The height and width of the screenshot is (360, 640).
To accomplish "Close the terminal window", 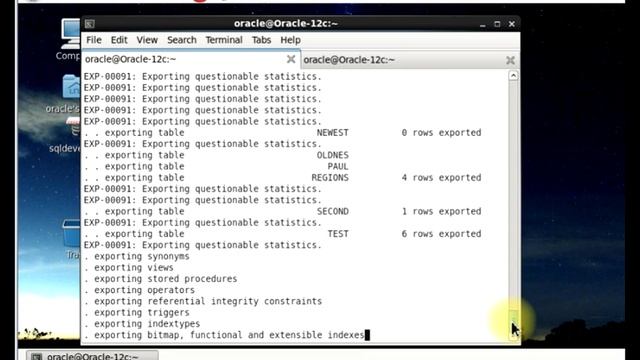I will [511, 24].
